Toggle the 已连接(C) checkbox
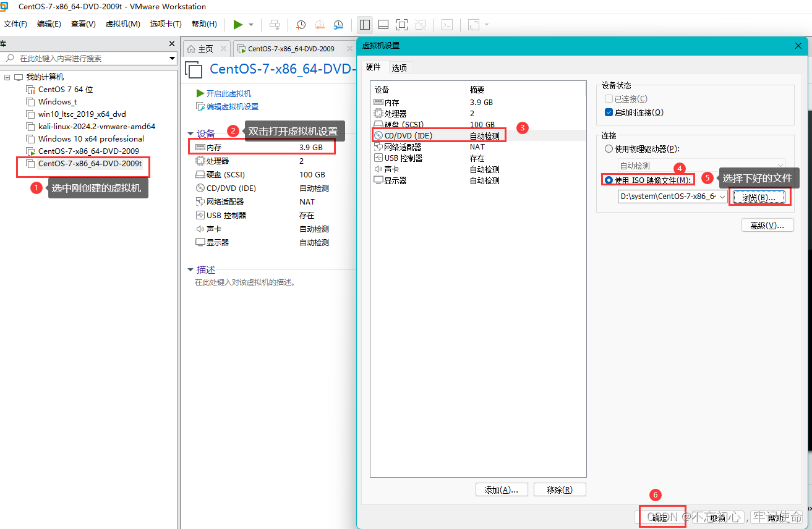This screenshot has width=812, height=529. [x=609, y=99]
